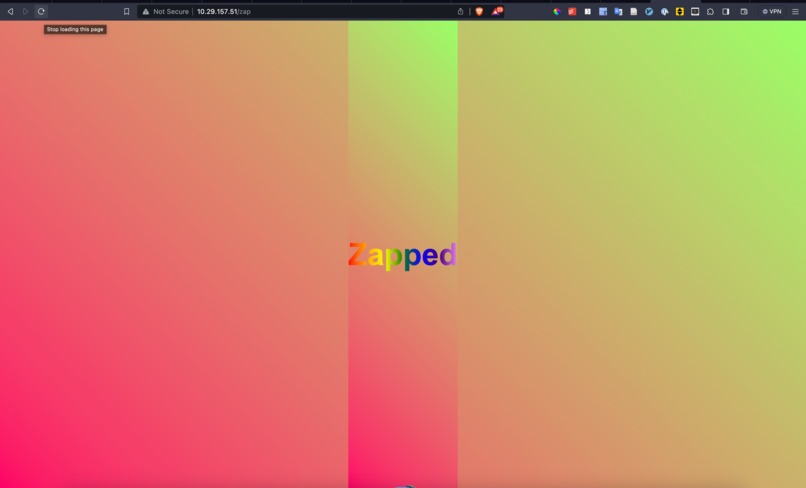This screenshot has width=806, height=488.
Task: Click the terminal window extension icon
Action: (x=695, y=11)
